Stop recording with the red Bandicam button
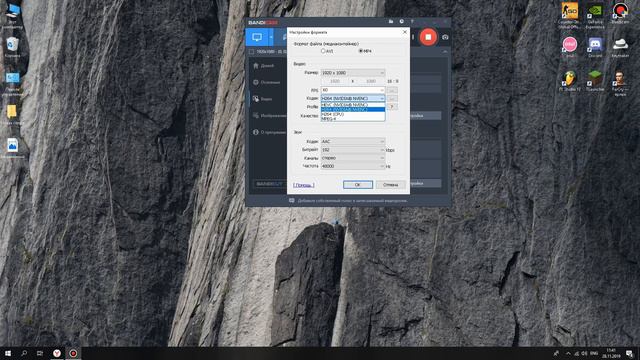Screen dimensions: 640x360 pos(428,37)
